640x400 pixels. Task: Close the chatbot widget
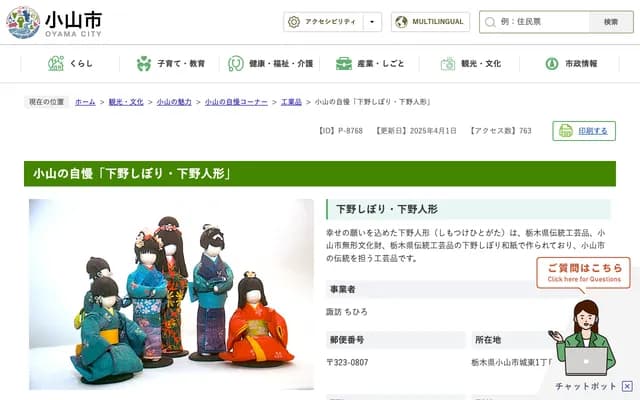tap(627, 386)
